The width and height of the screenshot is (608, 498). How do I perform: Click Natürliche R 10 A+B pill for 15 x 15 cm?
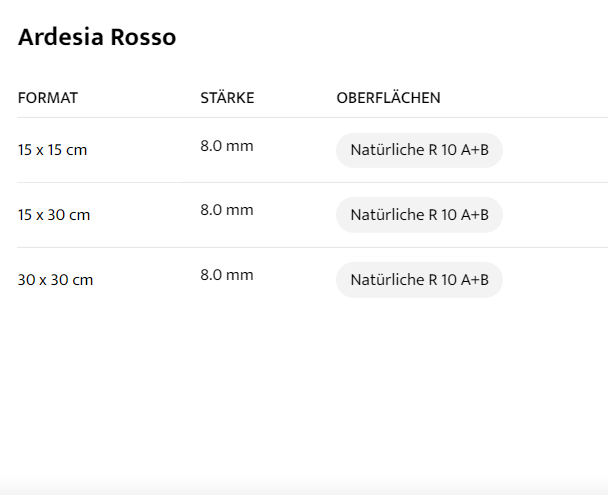[419, 151]
